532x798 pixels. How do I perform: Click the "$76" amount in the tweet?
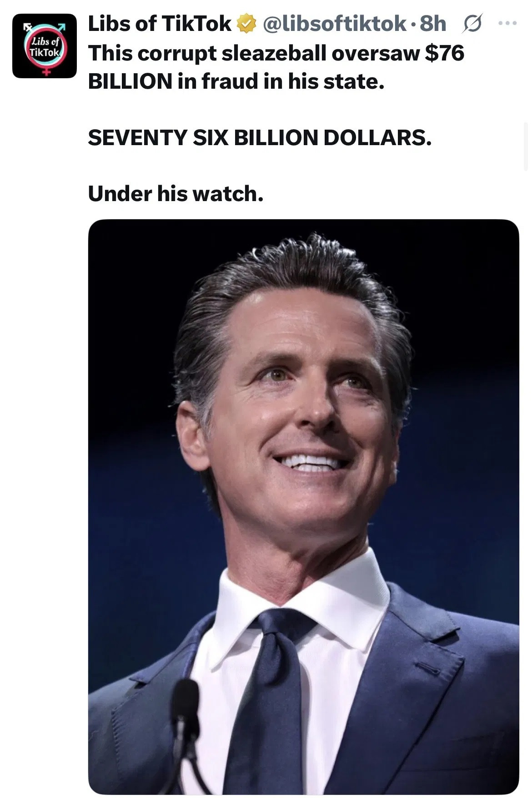click(444, 53)
